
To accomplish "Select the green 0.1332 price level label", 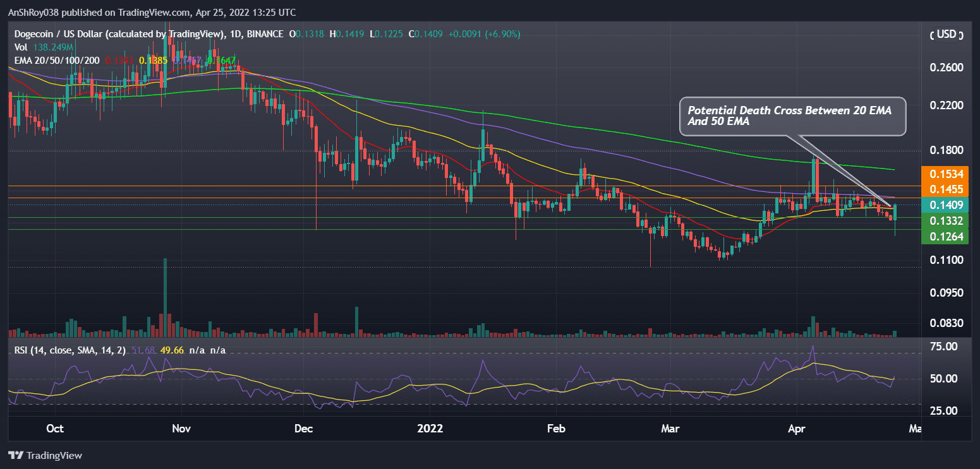I will coord(945,221).
